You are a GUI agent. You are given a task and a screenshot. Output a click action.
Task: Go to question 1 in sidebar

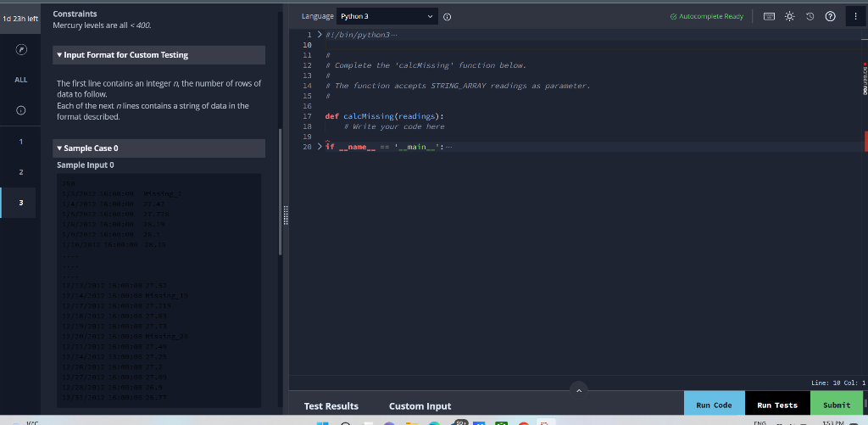pyautogui.click(x=20, y=142)
